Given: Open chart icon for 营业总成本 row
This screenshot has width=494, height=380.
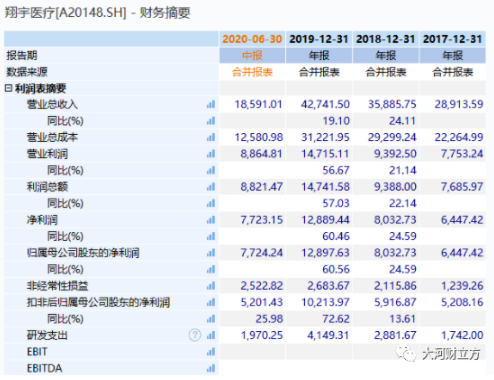Looking at the screenshot, I should click(x=211, y=137).
